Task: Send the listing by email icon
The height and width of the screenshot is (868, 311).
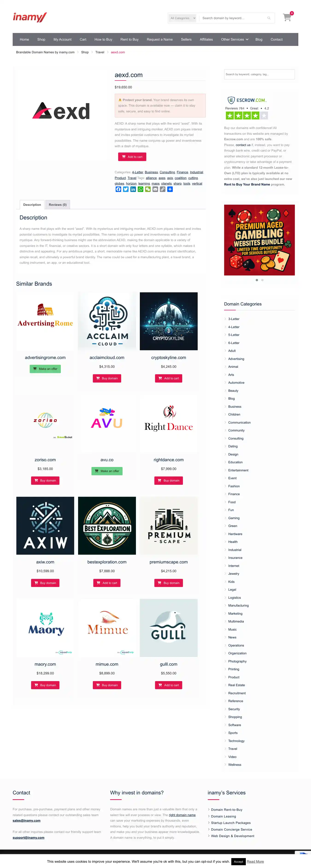Action: coord(155,189)
